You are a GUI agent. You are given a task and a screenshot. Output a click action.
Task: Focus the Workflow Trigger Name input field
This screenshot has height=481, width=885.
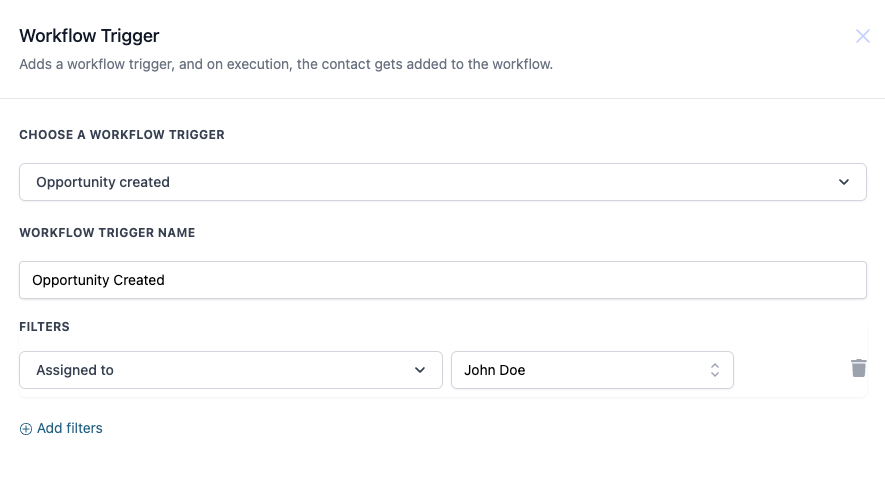click(x=442, y=280)
